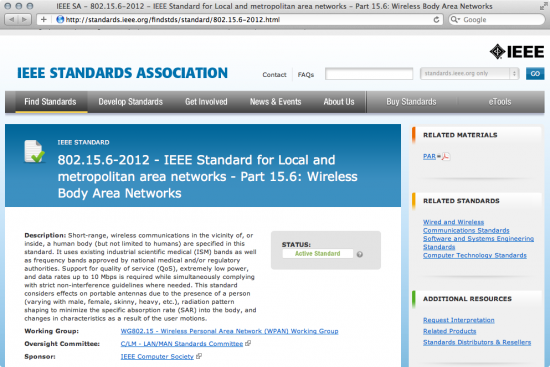Click the PDF icon next to PAR
The height and width of the screenshot is (367, 550).
point(445,156)
